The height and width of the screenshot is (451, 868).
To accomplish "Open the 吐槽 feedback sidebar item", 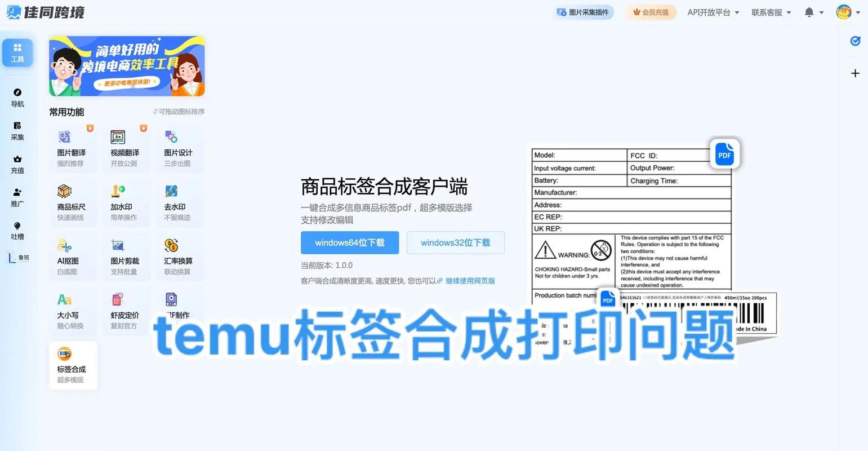I will pos(17,231).
